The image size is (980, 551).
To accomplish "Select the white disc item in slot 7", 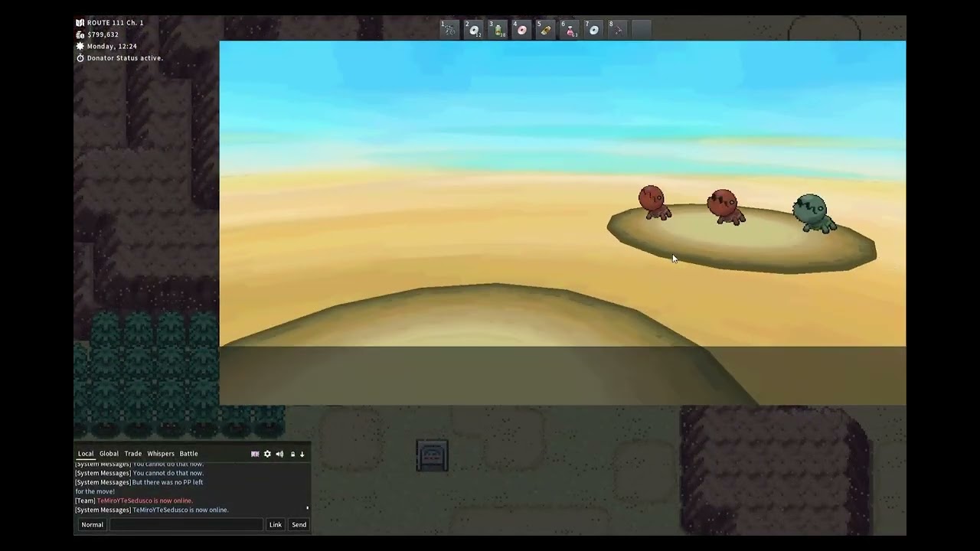I will (x=594, y=30).
